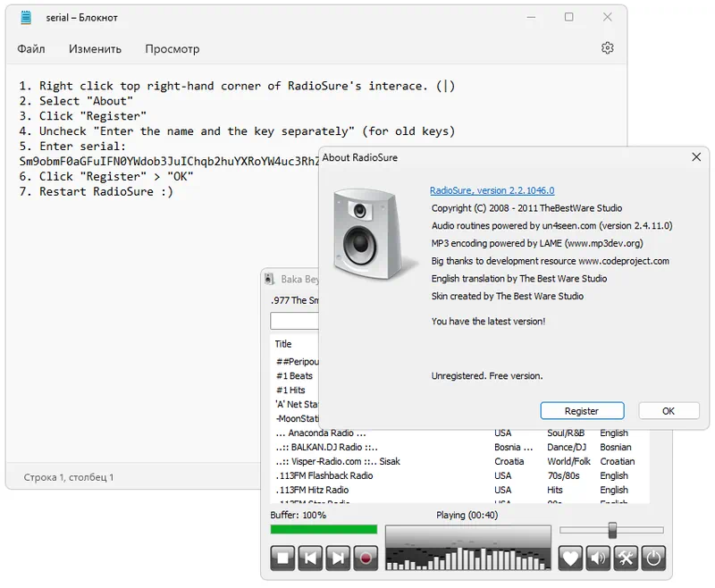Click the World/Folk genre cell
Viewport: 715px width, 588px height.
568,461
